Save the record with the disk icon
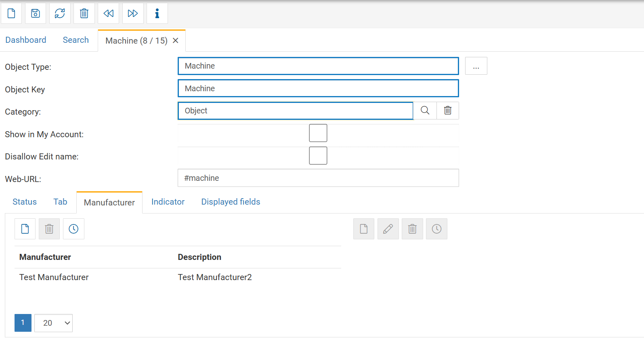The width and height of the screenshot is (644, 360). pos(36,13)
